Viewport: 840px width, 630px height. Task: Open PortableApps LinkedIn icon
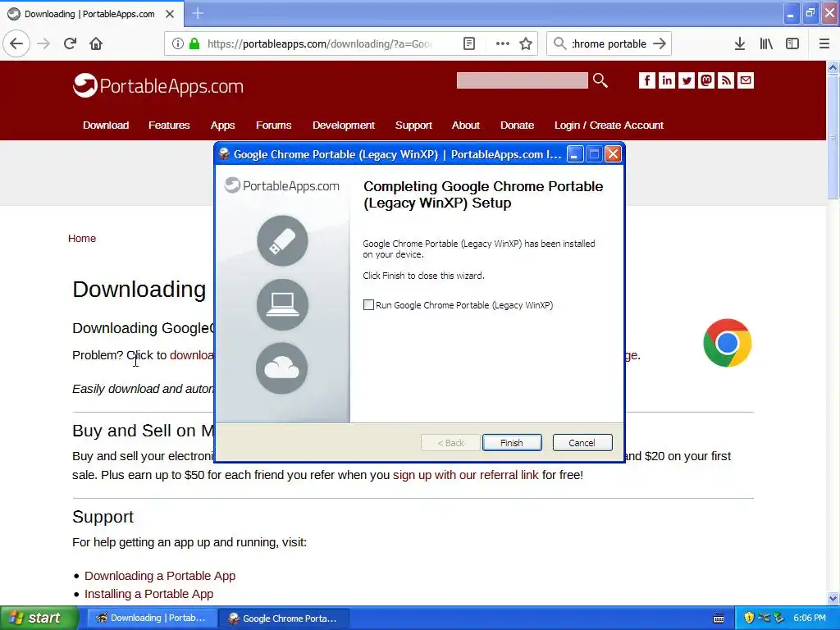pos(666,80)
